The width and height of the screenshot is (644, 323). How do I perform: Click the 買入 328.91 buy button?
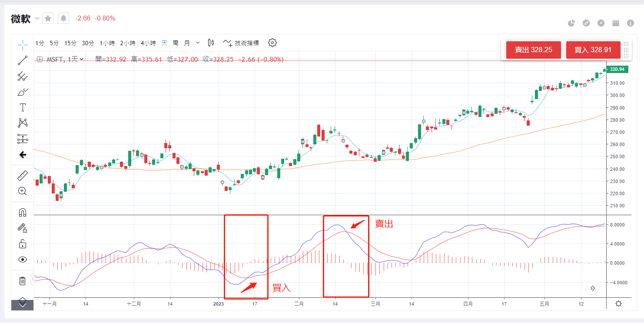tap(593, 50)
